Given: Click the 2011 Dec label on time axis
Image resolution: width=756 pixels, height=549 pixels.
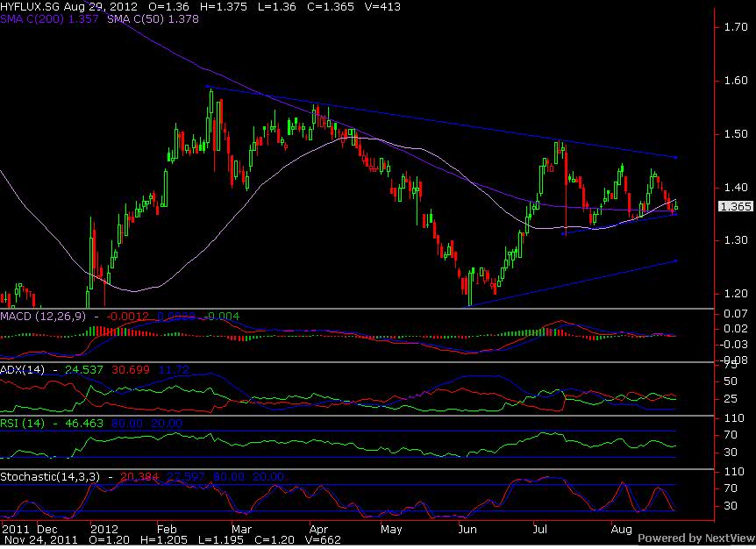Looking at the screenshot, I should click(x=30, y=529).
